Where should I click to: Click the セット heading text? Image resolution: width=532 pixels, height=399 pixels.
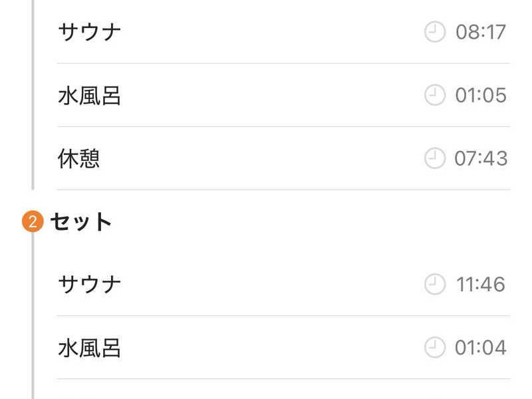click(x=81, y=222)
